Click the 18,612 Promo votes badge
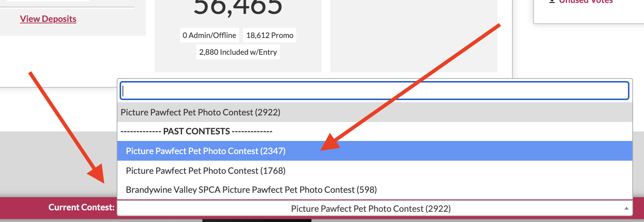 [269, 35]
